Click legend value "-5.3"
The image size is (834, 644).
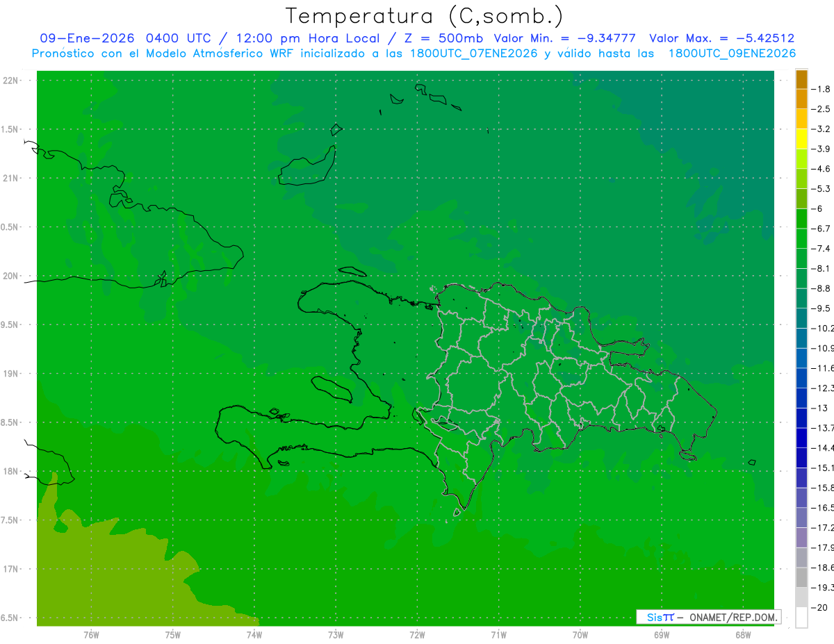(x=822, y=189)
